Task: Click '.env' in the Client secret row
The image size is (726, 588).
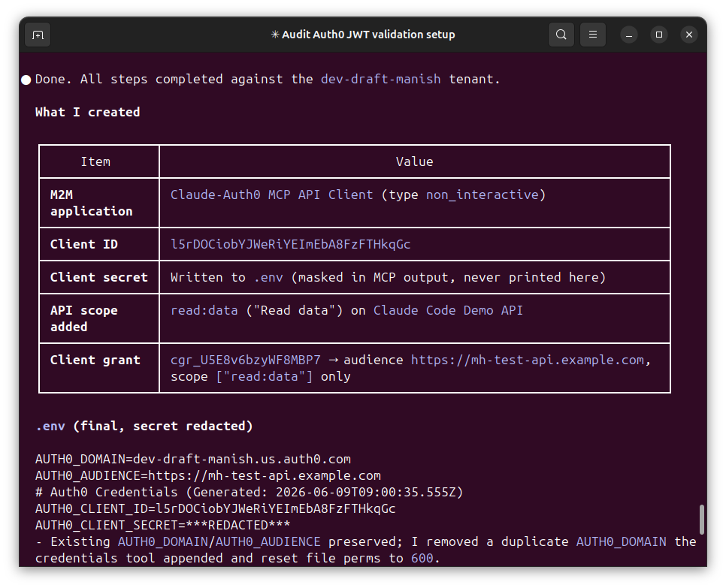Action: [268, 277]
